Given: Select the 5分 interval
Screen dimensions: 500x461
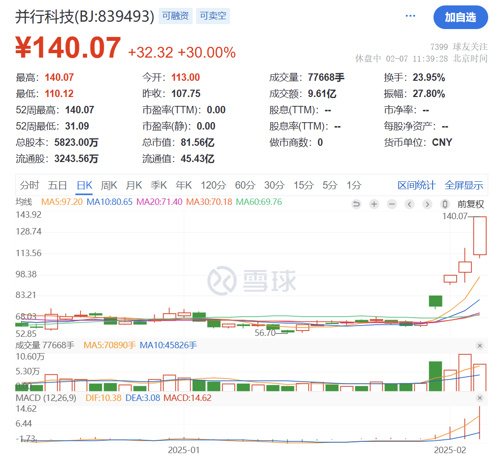Looking at the screenshot, I should (330, 185).
